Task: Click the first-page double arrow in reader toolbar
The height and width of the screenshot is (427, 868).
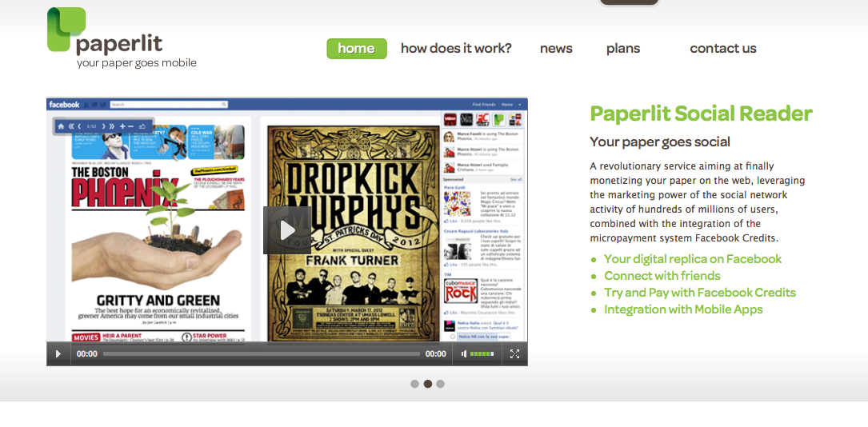Action: click(x=71, y=126)
